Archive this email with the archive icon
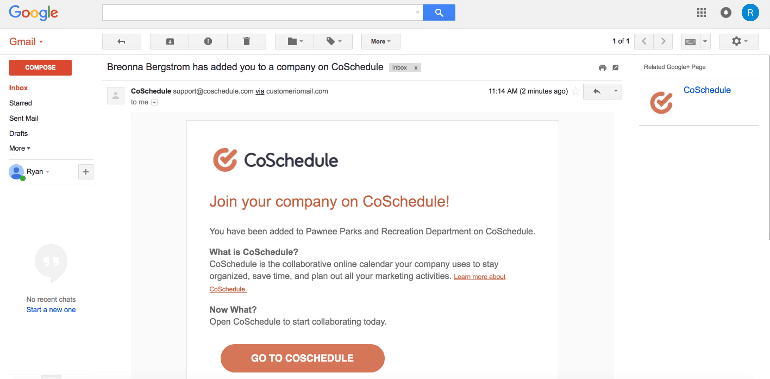 (x=169, y=42)
